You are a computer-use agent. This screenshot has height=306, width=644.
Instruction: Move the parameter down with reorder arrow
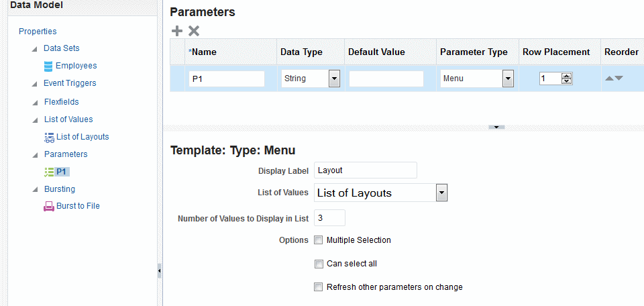coord(619,79)
